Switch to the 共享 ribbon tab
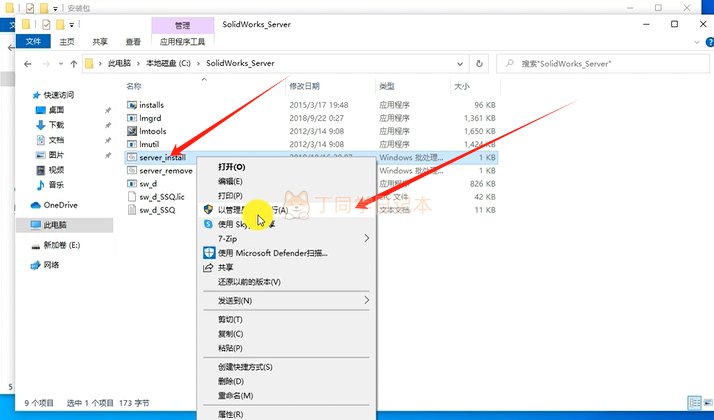The width and height of the screenshot is (714, 420). [100, 42]
